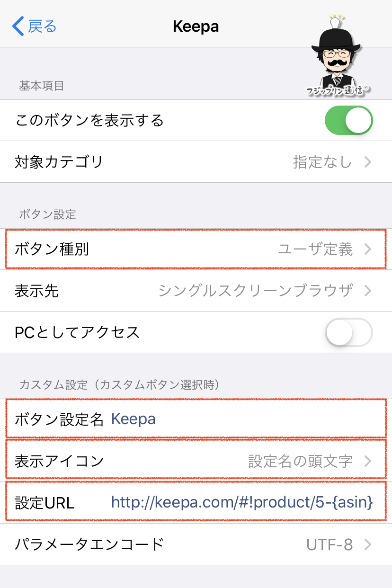Select the ボタン種別 row label
392x588 pixels.
tap(52, 249)
